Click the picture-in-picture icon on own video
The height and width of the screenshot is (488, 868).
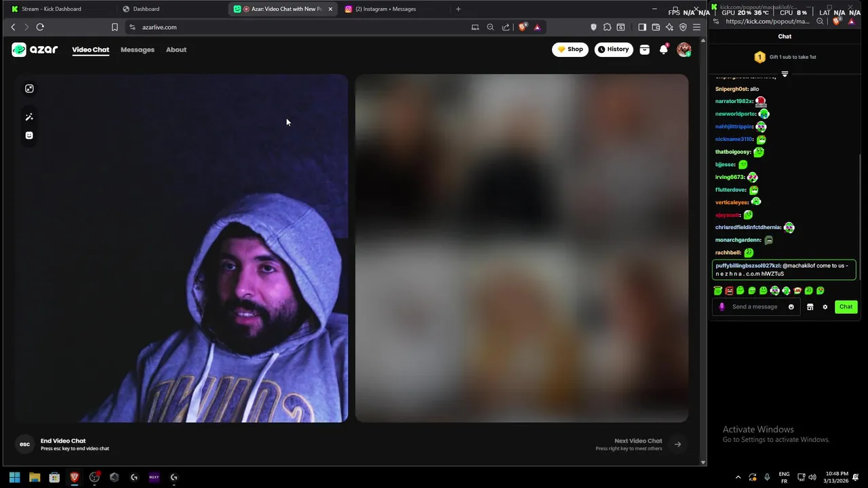click(x=29, y=89)
